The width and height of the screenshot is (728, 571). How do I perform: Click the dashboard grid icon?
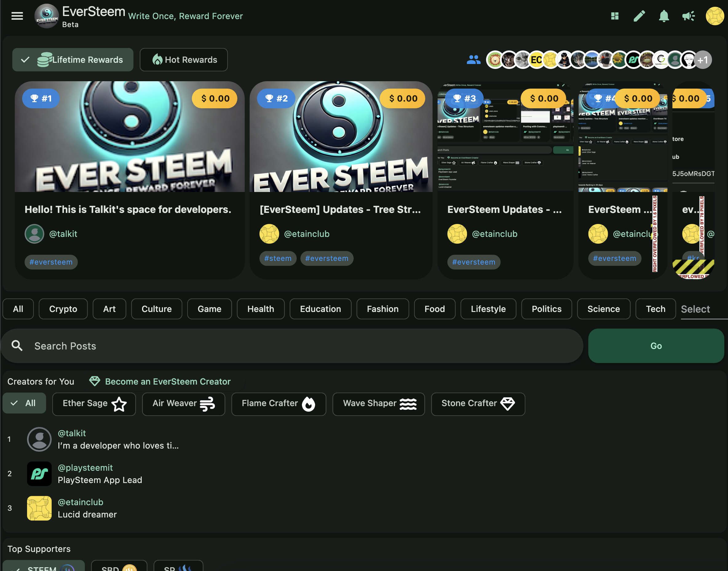[x=615, y=16]
